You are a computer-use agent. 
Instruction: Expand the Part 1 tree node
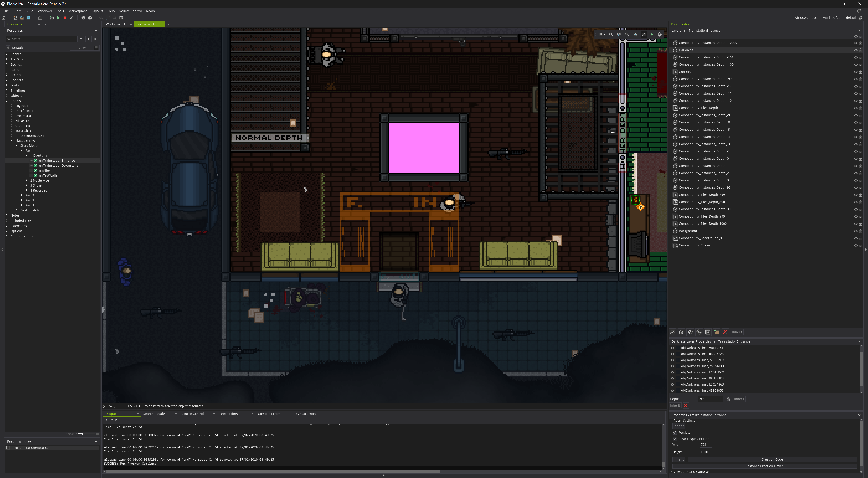coord(21,150)
